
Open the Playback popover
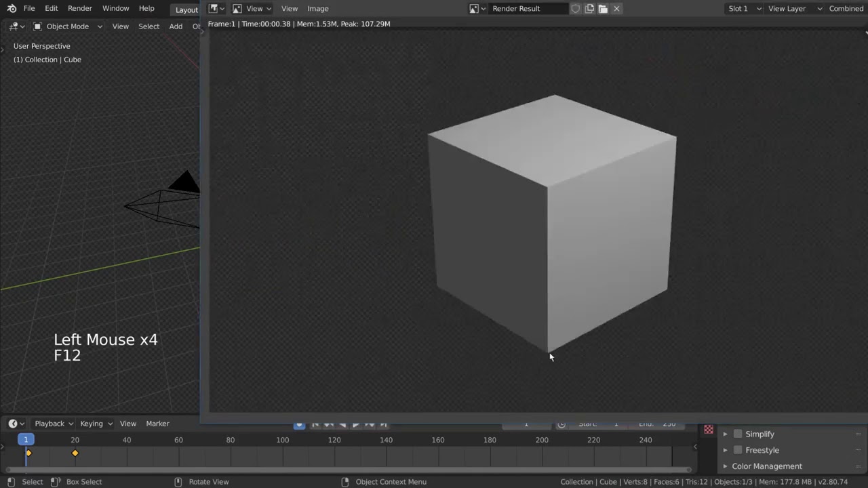pyautogui.click(x=54, y=424)
